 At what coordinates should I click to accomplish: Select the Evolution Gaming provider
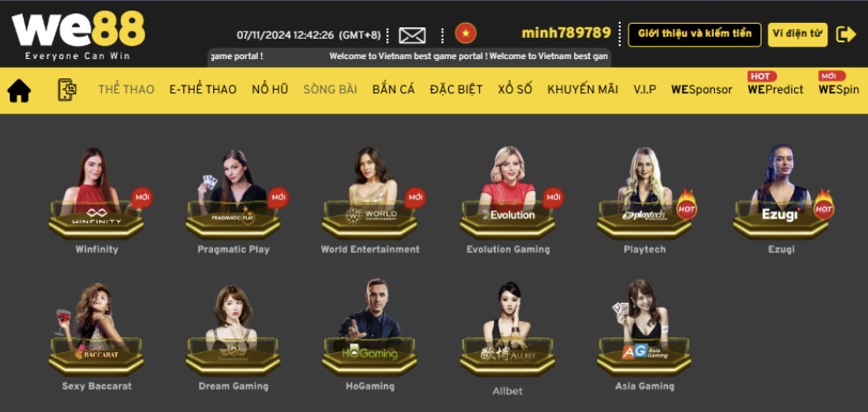pyautogui.click(x=508, y=201)
